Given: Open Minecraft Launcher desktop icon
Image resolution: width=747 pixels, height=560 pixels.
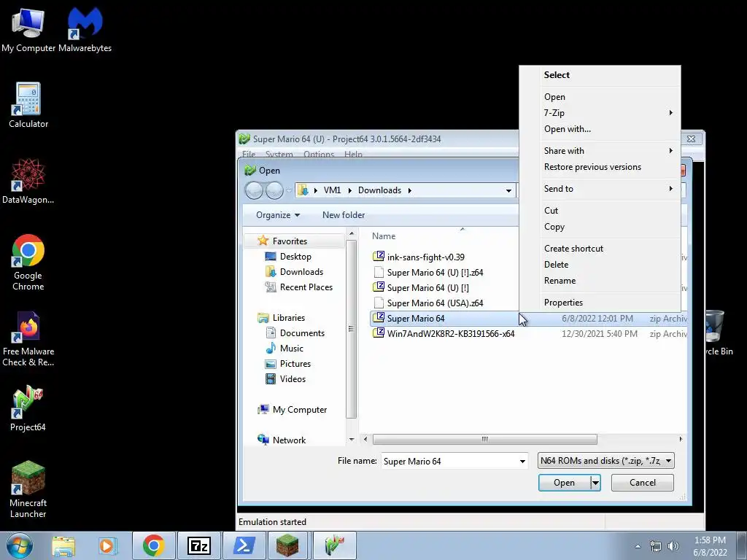Looking at the screenshot, I should (x=28, y=489).
